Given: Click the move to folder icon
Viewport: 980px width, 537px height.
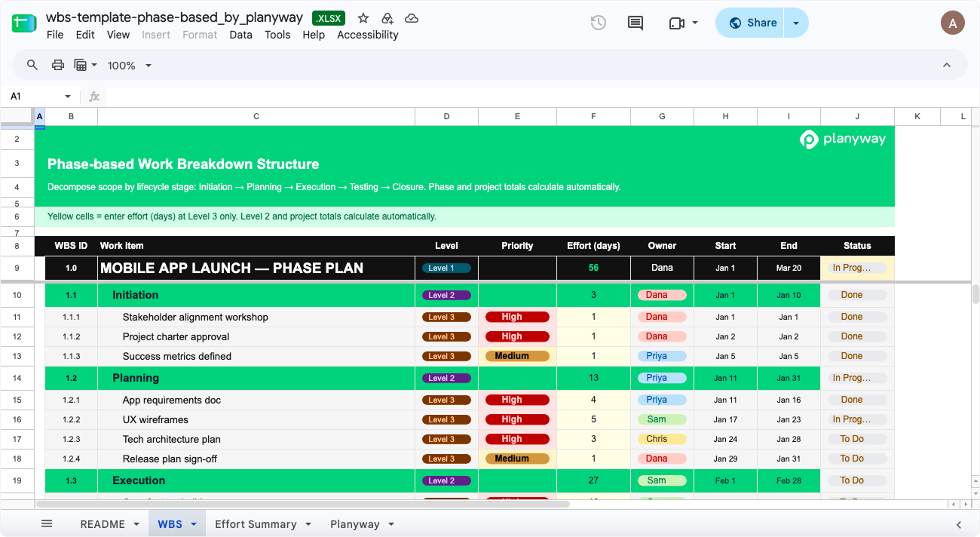Looking at the screenshot, I should pyautogui.click(x=387, y=18).
